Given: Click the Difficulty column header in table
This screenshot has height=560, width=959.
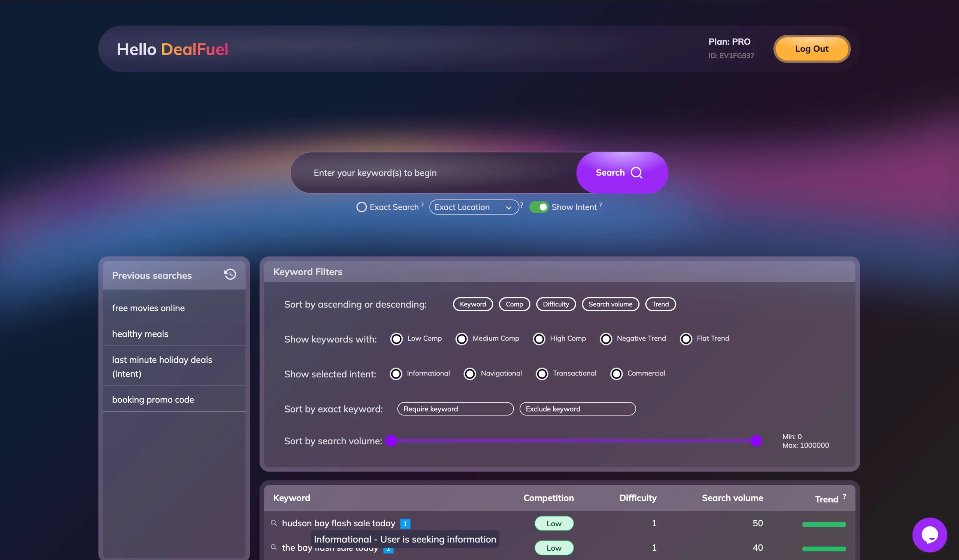Looking at the screenshot, I should pos(638,497).
